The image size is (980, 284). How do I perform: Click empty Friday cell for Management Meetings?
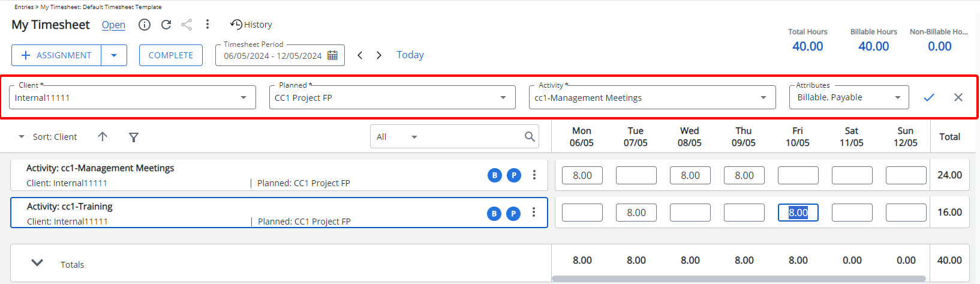coord(798,175)
